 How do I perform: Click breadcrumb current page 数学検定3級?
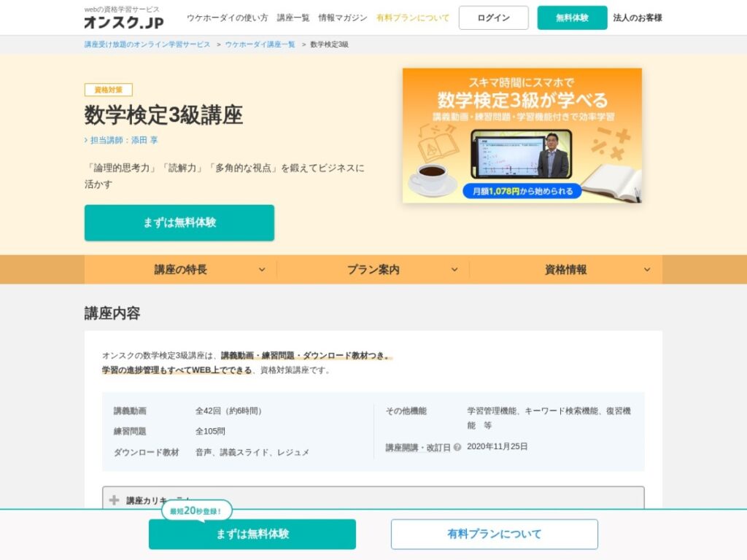pos(329,44)
